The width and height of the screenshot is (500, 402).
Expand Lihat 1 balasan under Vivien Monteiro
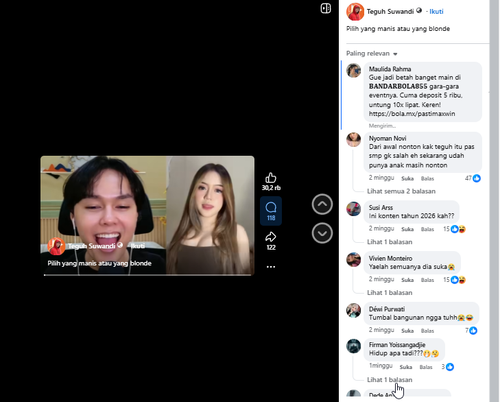click(x=389, y=293)
